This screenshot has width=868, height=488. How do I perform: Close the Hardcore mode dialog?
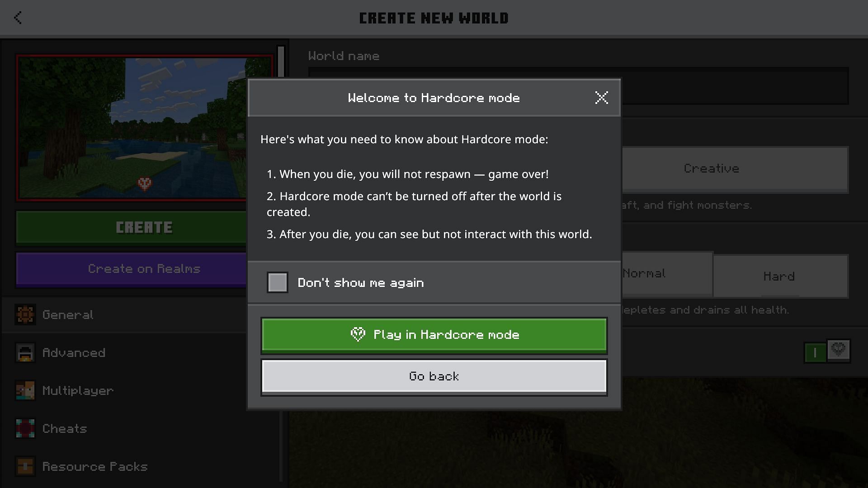602,97
